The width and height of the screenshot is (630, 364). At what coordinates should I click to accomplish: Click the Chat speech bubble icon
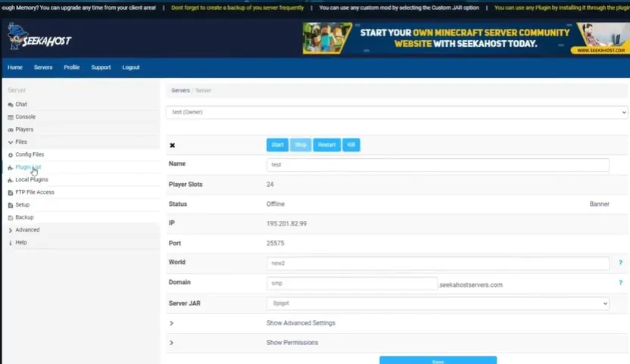[x=11, y=104]
